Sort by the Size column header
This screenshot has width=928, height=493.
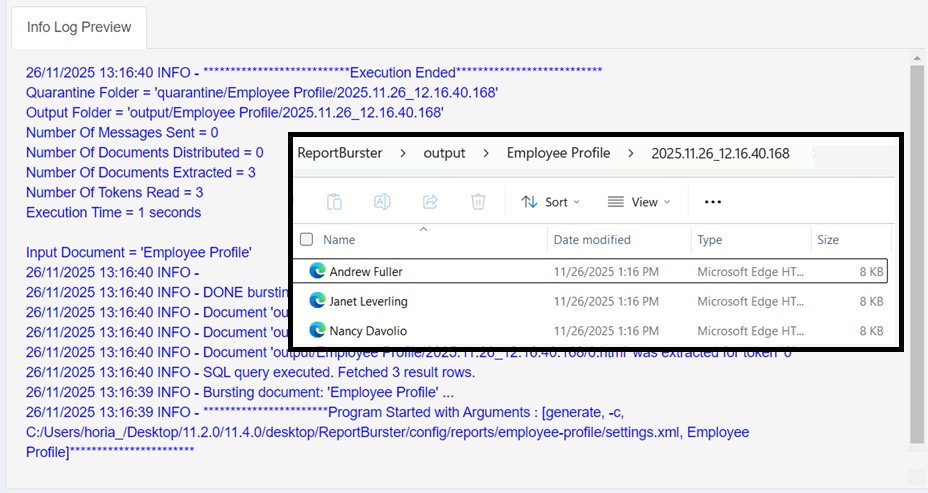828,240
